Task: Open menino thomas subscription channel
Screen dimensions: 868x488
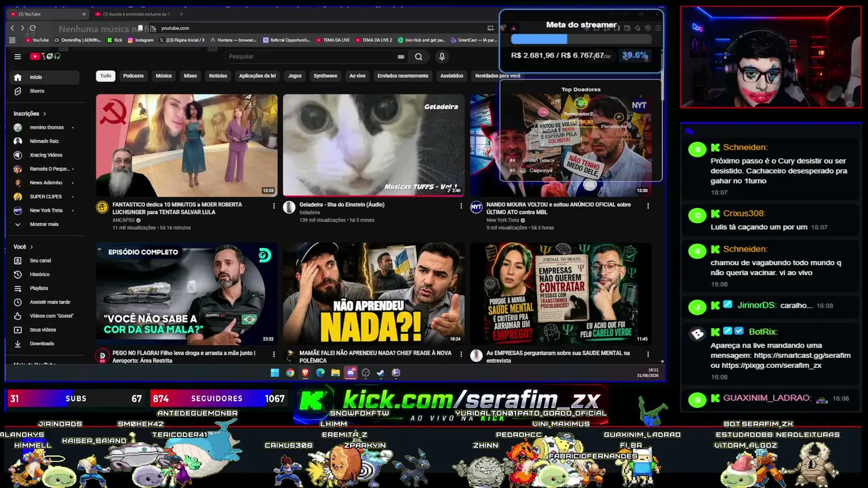Action: [45, 127]
